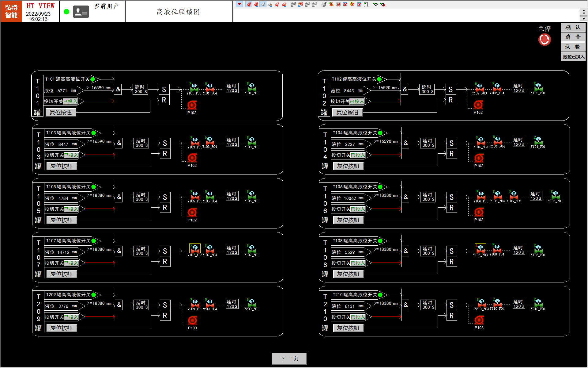This screenshot has width=588, height=368.
Task: Click the printer icon in the alarm toolbar
Action: [323, 4]
